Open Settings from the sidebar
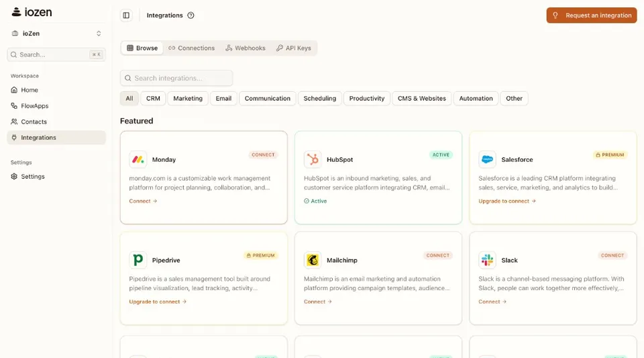The image size is (644, 358). click(56, 177)
